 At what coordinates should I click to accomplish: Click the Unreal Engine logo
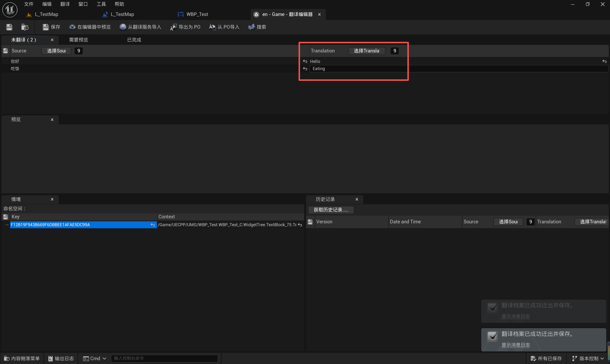(x=10, y=10)
